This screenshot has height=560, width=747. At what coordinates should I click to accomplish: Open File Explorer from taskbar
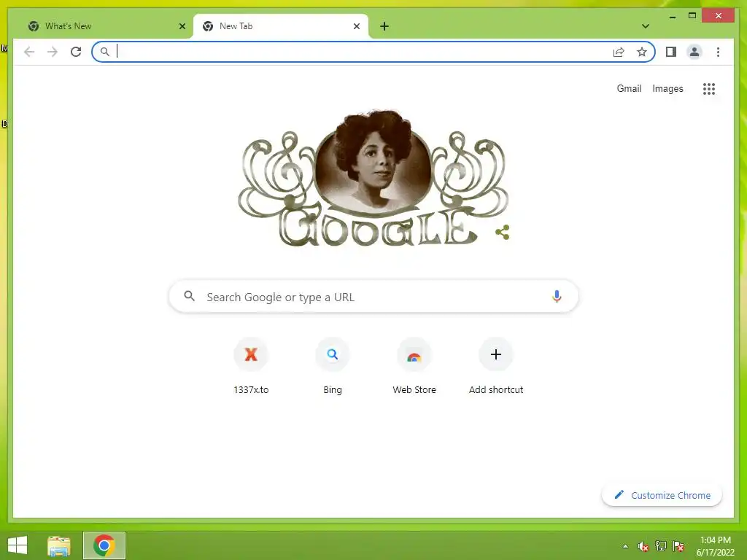click(59, 545)
